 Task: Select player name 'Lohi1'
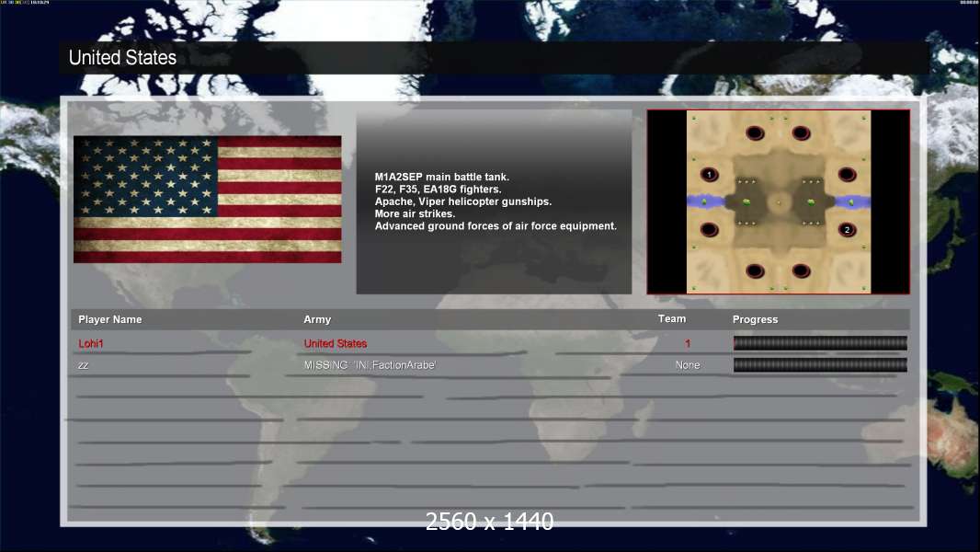tap(91, 343)
